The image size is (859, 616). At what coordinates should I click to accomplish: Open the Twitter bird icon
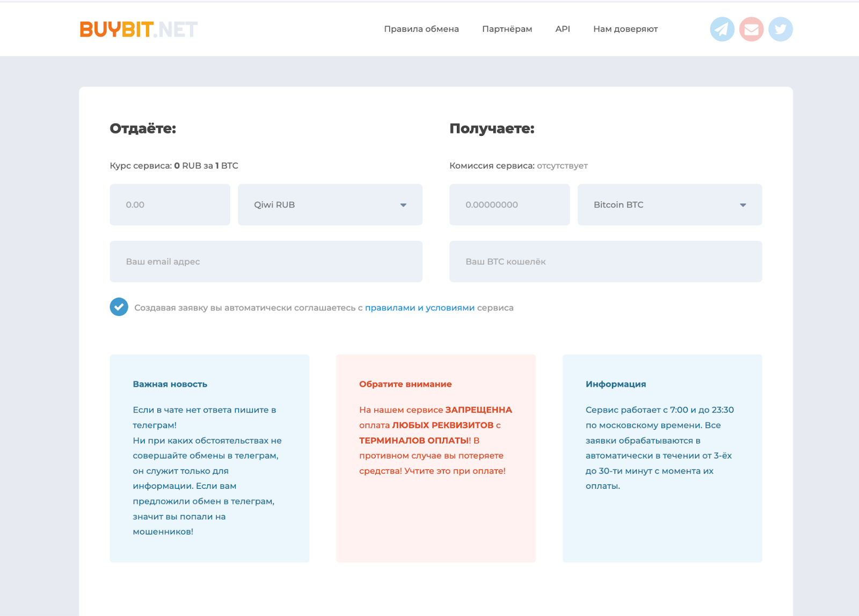coord(780,29)
